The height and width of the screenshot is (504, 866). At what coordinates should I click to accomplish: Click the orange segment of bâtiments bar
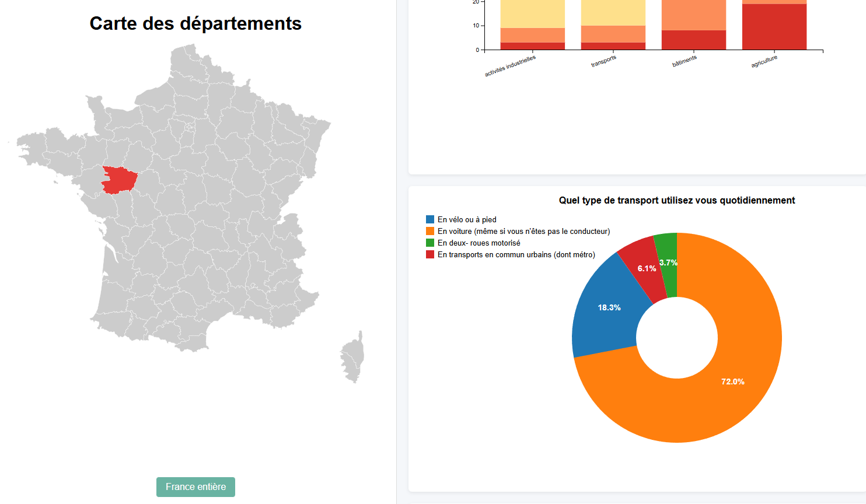tap(693, 15)
